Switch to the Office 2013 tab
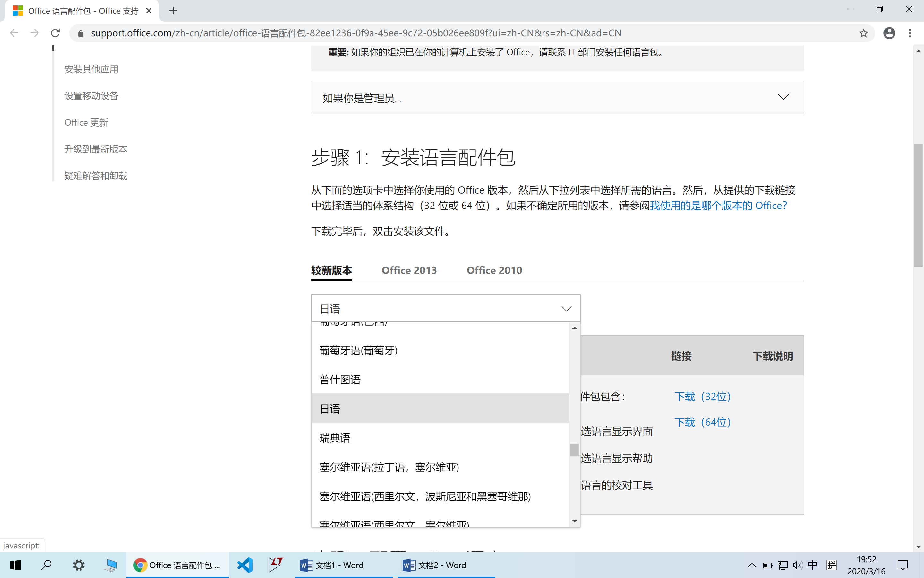The height and width of the screenshot is (578, 924). 409,270
